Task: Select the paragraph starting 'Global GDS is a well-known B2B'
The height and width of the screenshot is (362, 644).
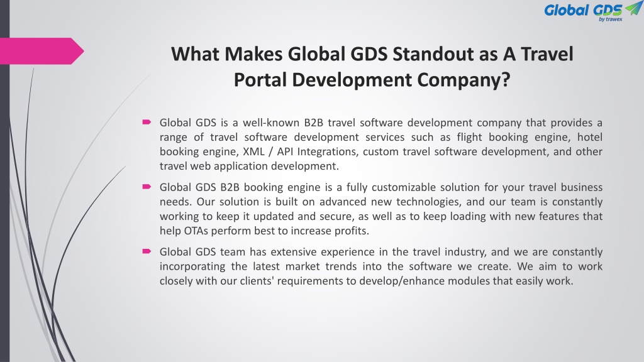Action: 380,144
